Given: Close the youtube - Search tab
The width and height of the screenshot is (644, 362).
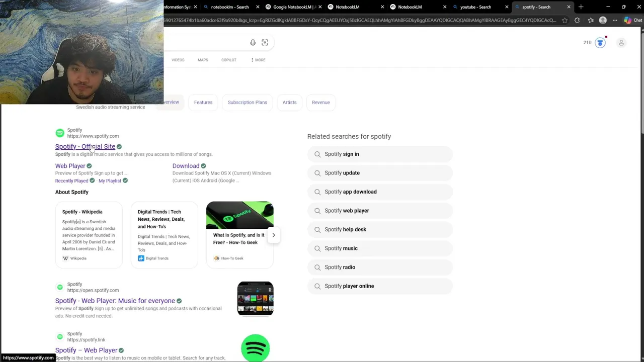Looking at the screenshot, I should click(x=507, y=7).
